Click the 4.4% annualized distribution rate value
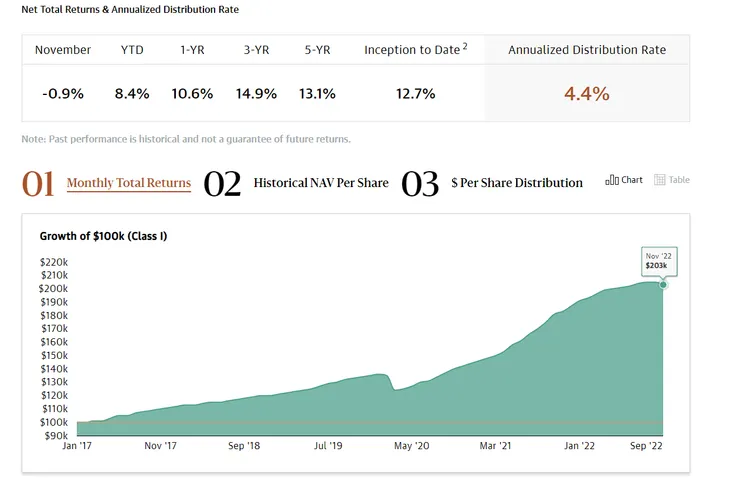The image size is (740, 479). coord(587,94)
